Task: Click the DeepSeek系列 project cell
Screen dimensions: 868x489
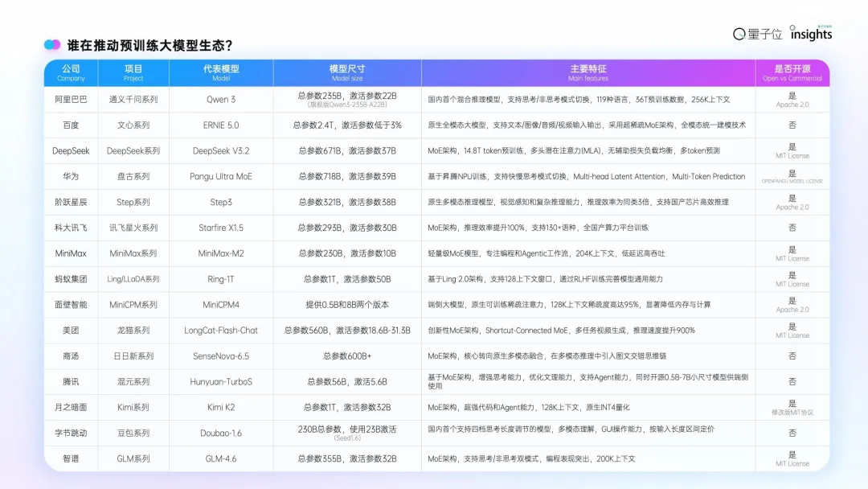Action: 133,150
